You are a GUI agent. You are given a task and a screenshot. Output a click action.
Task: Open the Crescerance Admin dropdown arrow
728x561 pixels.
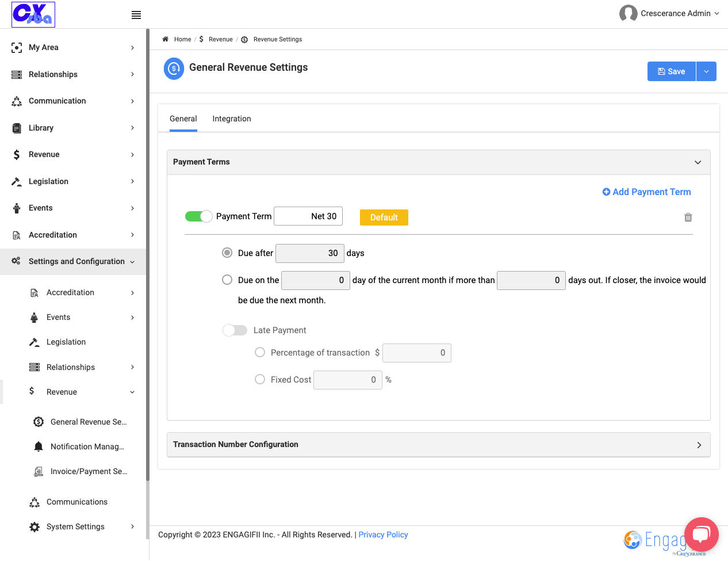716,13
